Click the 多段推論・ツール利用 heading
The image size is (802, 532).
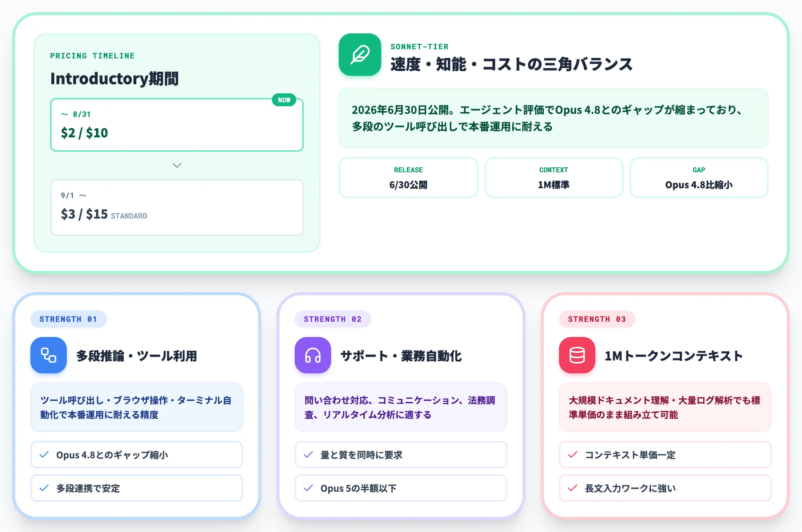pyautogui.click(x=137, y=356)
